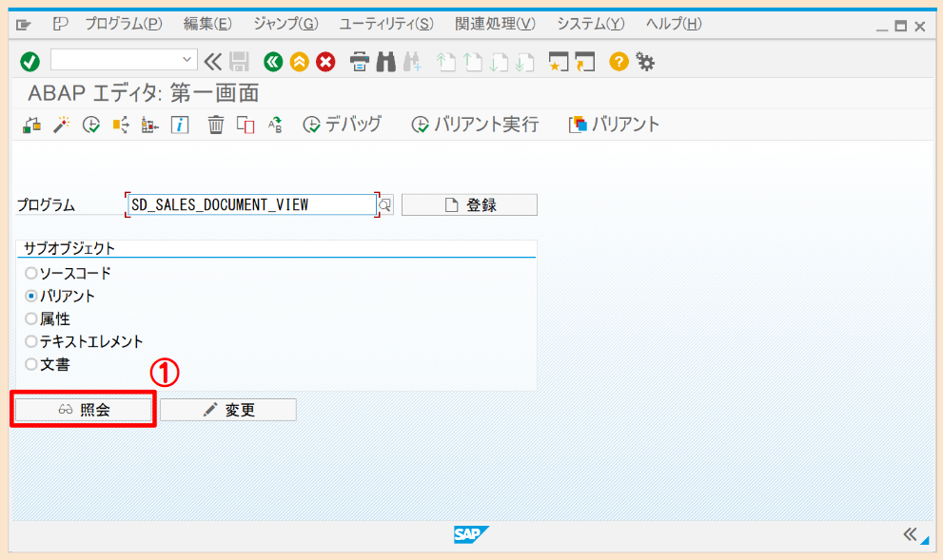Image resolution: width=943 pixels, height=560 pixels.
Task: Collapse command field with double chevron
Action: tap(213, 61)
